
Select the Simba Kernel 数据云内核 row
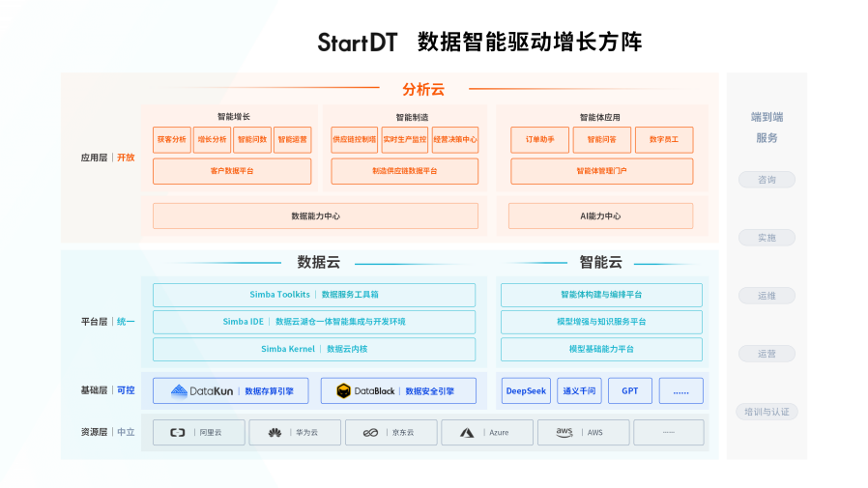point(314,349)
